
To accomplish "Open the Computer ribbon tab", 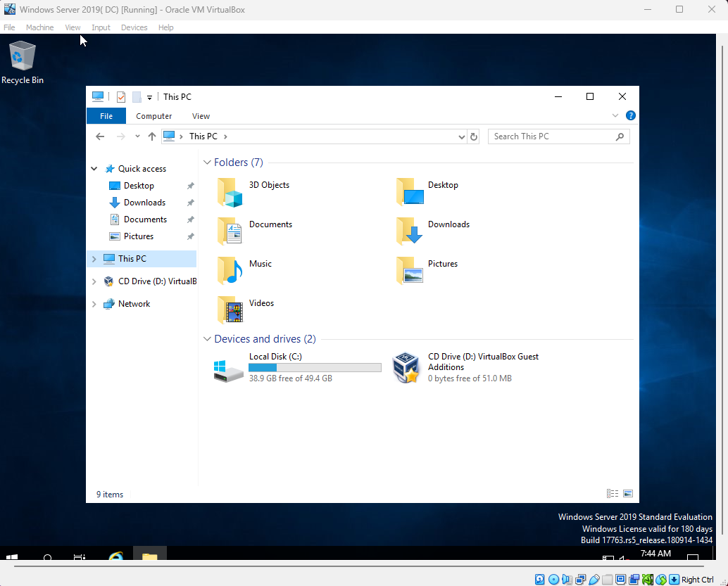I will [x=153, y=116].
